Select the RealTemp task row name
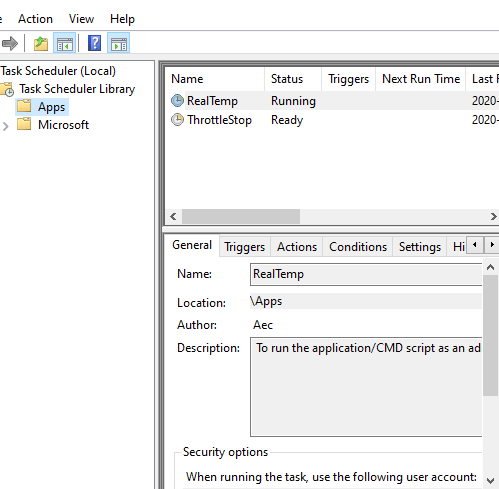 pos(212,101)
